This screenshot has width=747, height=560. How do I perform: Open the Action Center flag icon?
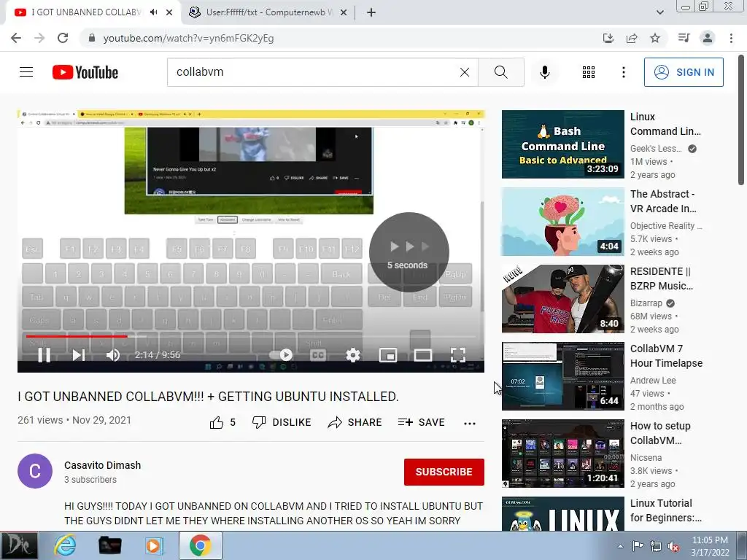click(638, 545)
